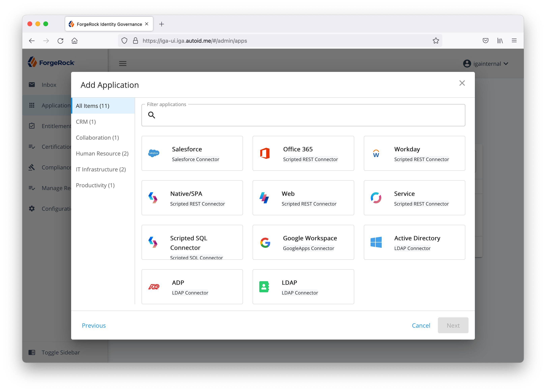Image resolution: width=546 pixels, height=392 pixels.
Task: Click the Active Directory Windows icon
Action: pyautogui.click(x=376, y=242)
